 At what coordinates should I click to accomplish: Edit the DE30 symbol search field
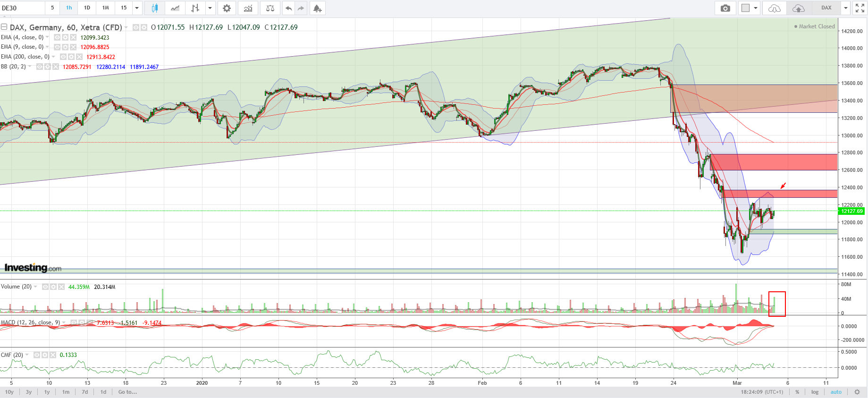pos(23,8)
